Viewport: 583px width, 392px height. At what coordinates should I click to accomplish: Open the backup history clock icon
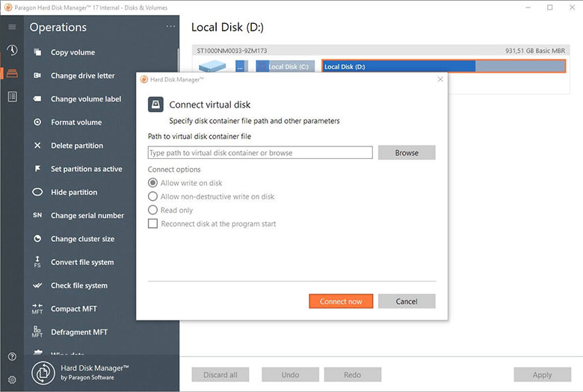point(12,50)
